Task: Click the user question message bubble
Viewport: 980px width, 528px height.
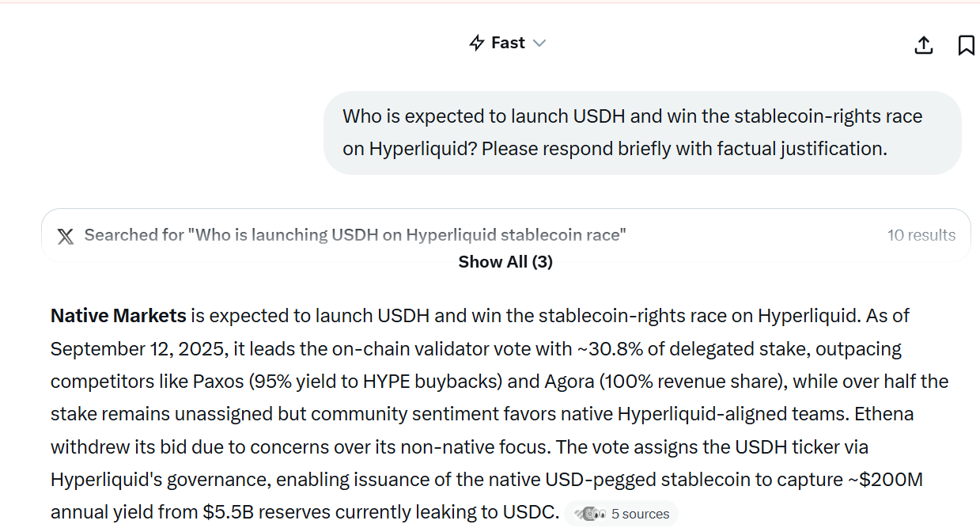Action: pos(642,132)
